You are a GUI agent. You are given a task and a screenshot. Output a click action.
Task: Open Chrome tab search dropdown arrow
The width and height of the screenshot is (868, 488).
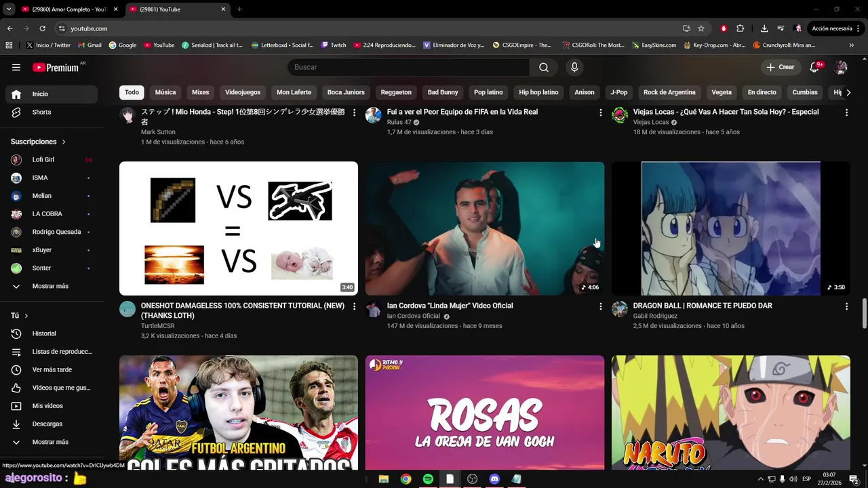click(x=9, y=9)
